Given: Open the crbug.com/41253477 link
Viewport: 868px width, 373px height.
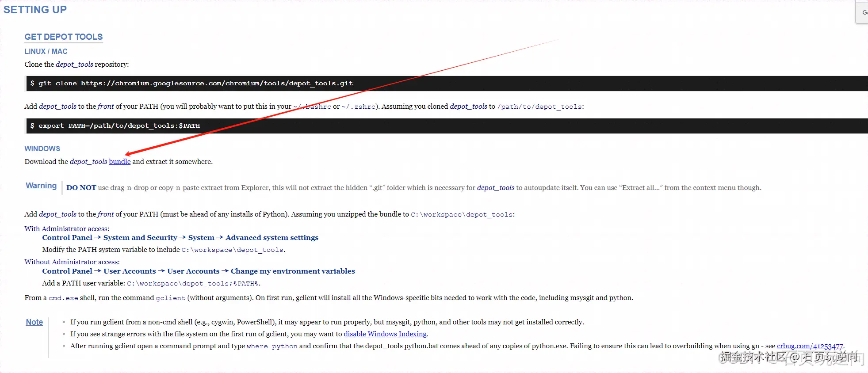Looking at the screenshot, I should coord(810,346).
